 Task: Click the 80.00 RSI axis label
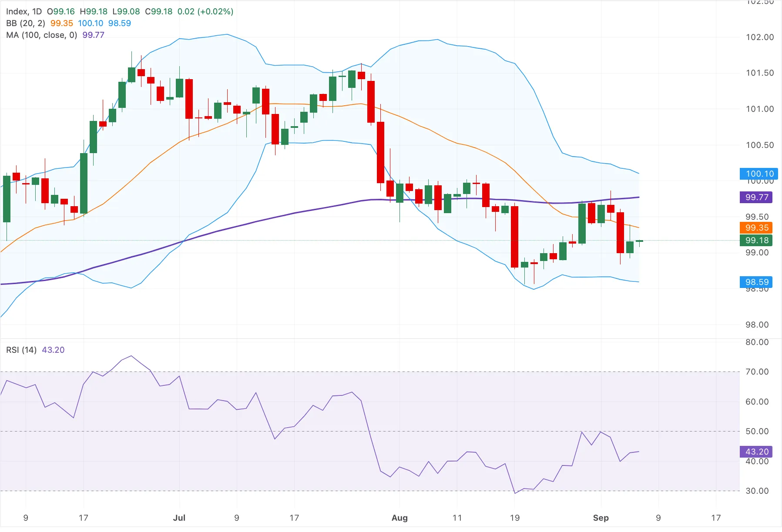pyautogui.click(x=757, y=342)
